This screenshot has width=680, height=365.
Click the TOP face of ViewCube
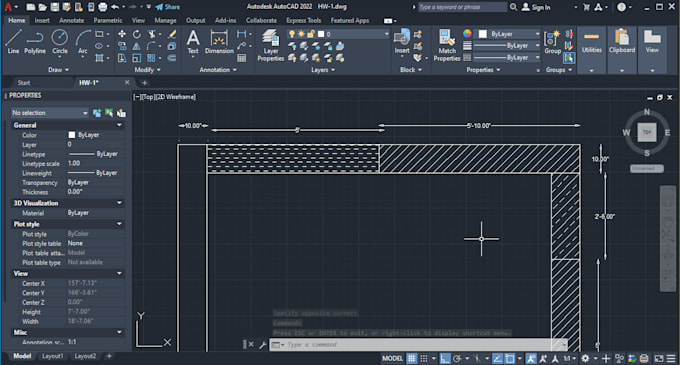pos(647,132)
